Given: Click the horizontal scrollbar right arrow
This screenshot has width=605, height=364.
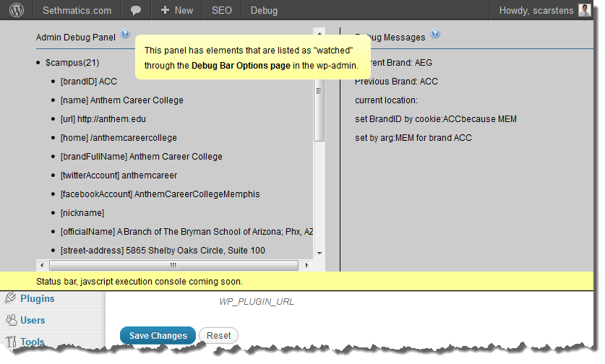Looking at the screenshot, I should click(306, 265).
